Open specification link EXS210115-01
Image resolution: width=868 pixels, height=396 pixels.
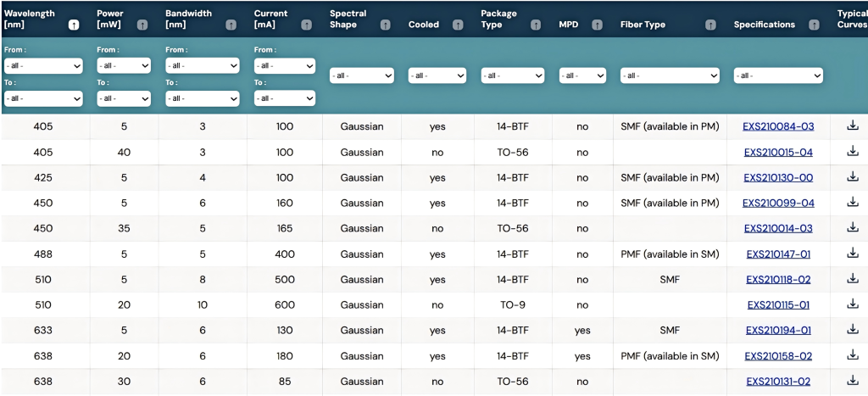click(x=778, y=305)
